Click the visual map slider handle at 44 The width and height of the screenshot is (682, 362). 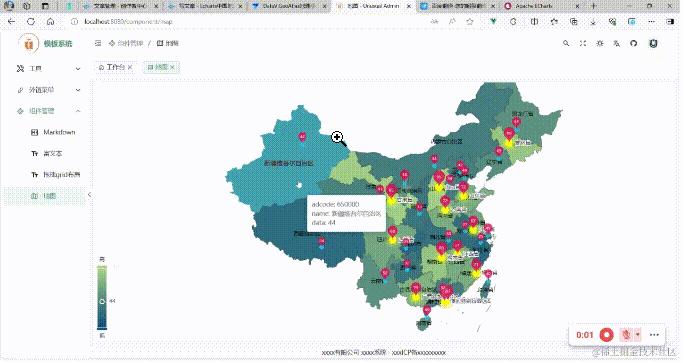102,301
